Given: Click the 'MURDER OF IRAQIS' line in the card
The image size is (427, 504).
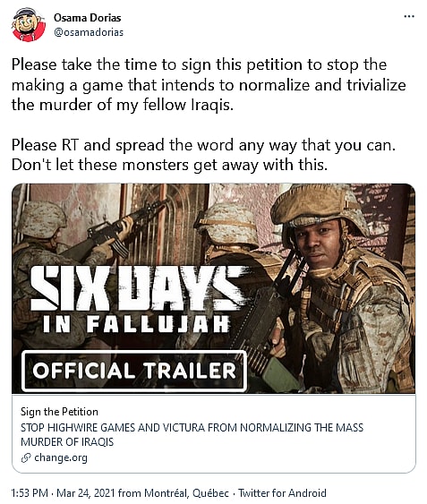Looking at the screenshot, I should coord(67,442).
